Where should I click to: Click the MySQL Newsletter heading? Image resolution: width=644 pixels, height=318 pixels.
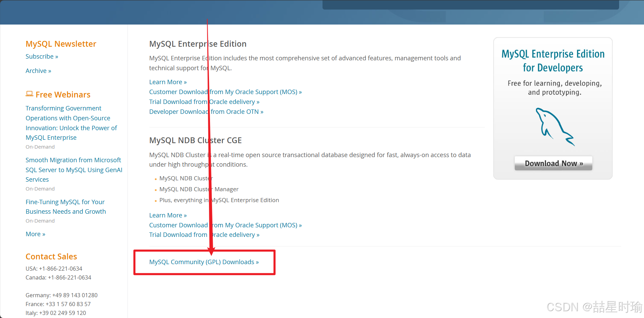[x=61, y=44]
